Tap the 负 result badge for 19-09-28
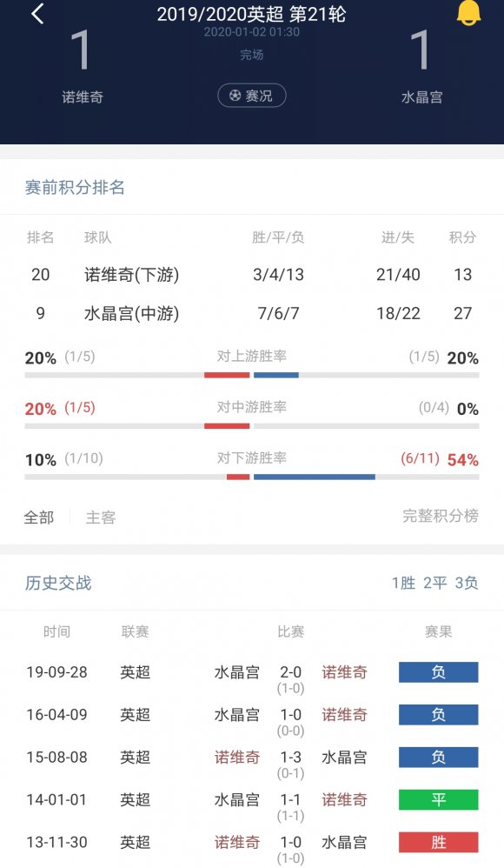Viewport: 504px width, 868px height. (438, 671)
